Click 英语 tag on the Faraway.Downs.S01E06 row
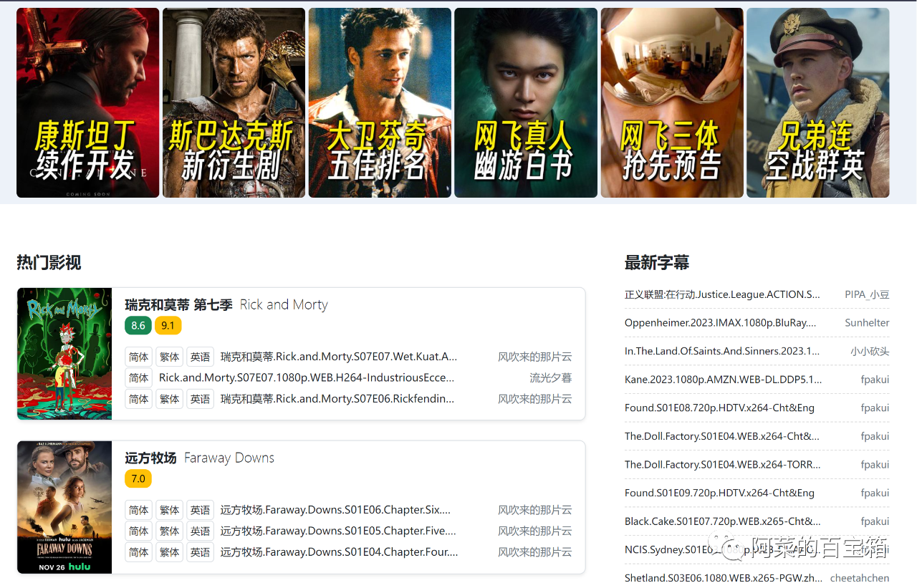Screen dimensions: 917x588 point(200,510)
